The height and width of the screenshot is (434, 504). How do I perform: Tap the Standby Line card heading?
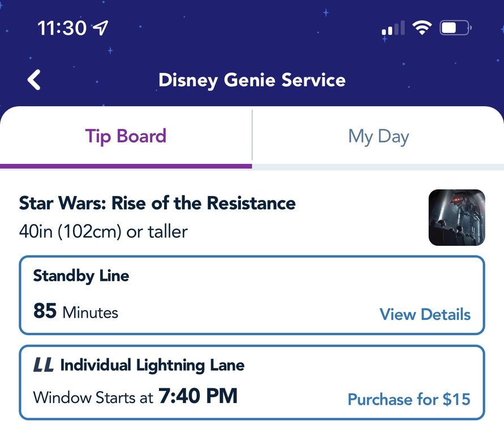81,276
